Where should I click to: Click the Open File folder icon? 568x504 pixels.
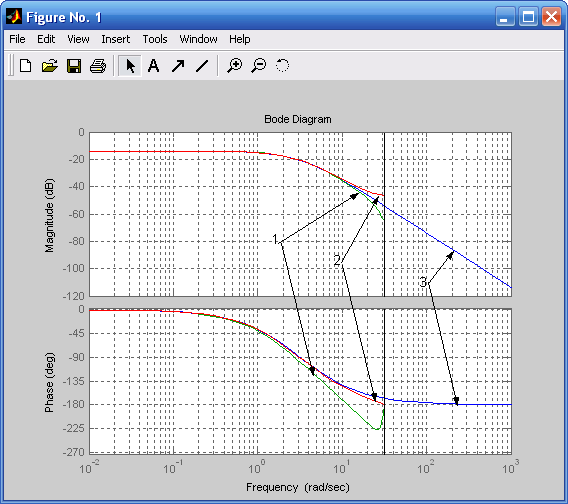coord(50,66)
